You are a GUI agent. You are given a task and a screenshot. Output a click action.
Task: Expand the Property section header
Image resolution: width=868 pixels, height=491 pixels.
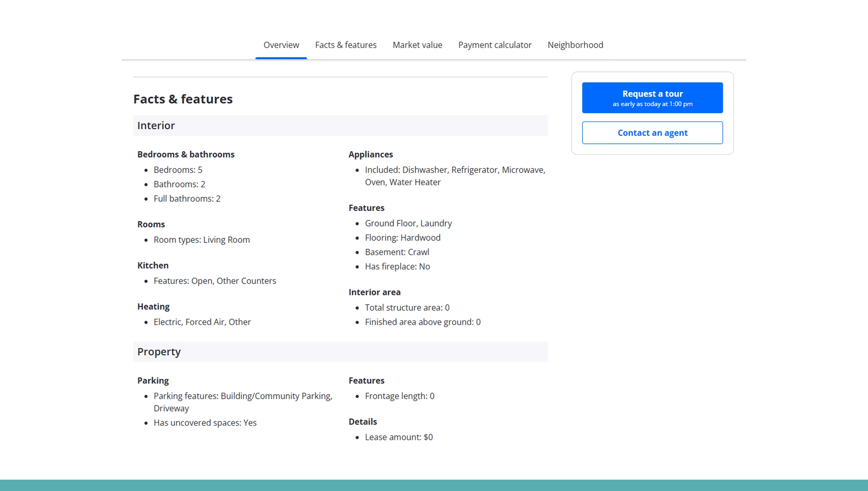tap(159, 352)
